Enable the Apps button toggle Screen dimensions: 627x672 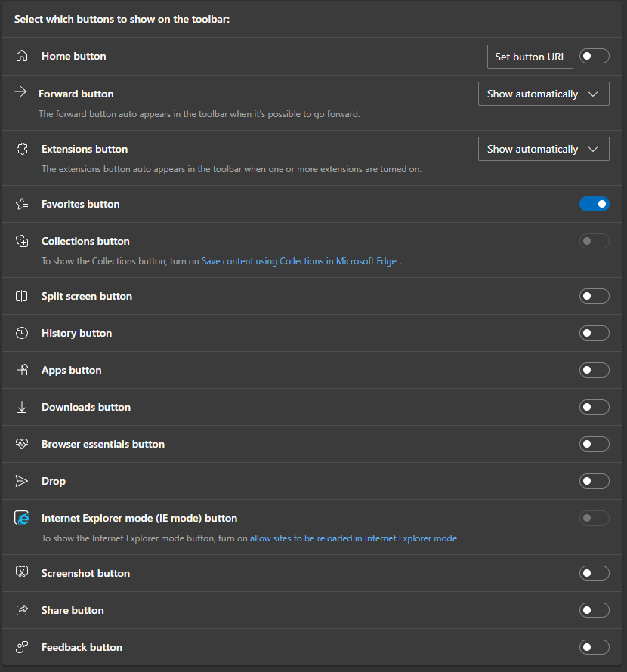[x=594, y=370]
